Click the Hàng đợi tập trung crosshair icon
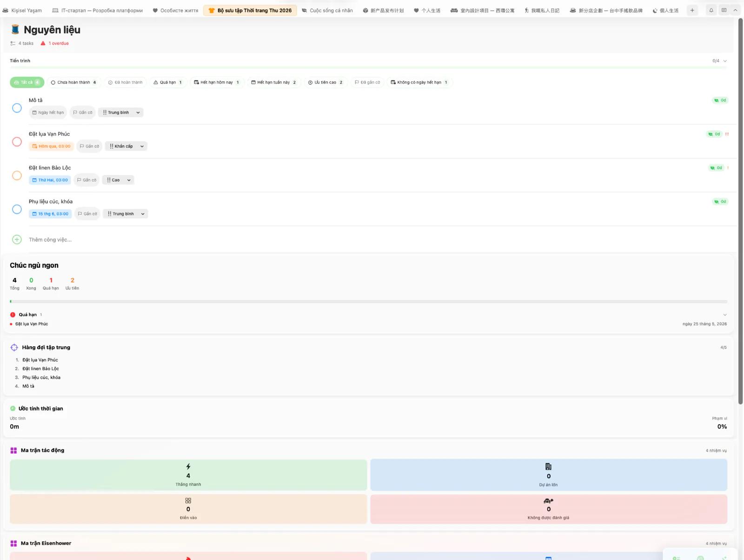 14,347
